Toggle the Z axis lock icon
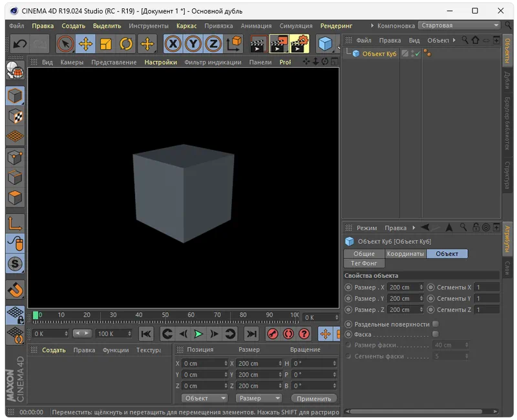Viewport: 517px width, 420px height. point(213,44)
